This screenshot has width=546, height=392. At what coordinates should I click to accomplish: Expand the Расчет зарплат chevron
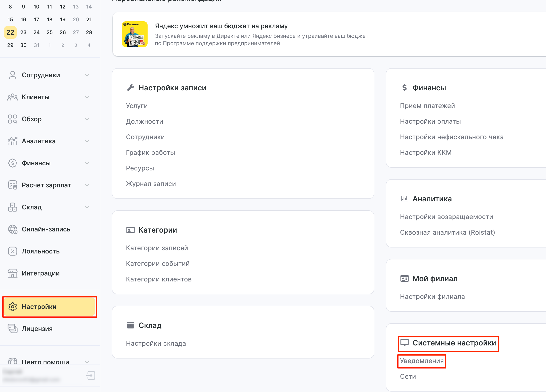click(87, 185)
